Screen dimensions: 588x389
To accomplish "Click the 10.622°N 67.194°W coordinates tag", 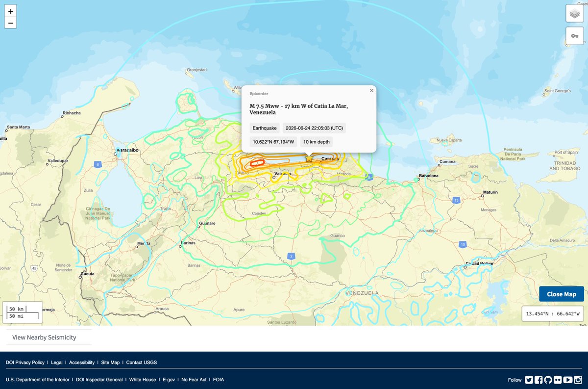I will [273, 142].
